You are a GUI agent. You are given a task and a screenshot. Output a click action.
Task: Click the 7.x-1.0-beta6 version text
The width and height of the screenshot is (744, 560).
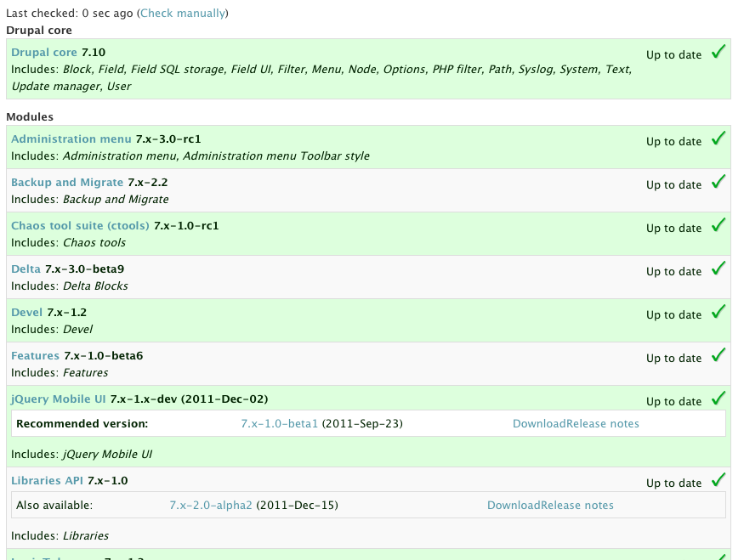coord(104,356)
